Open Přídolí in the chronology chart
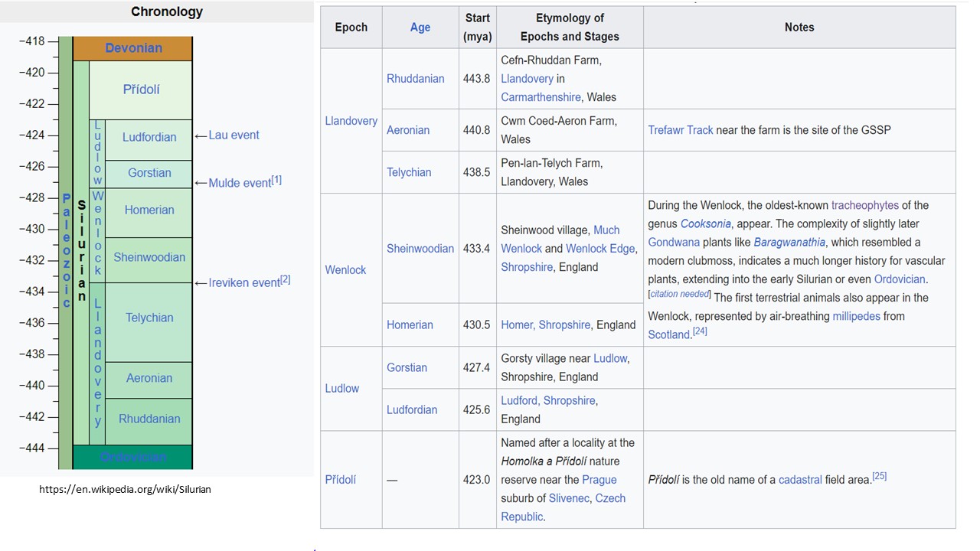980x551 pixels. 142,90
